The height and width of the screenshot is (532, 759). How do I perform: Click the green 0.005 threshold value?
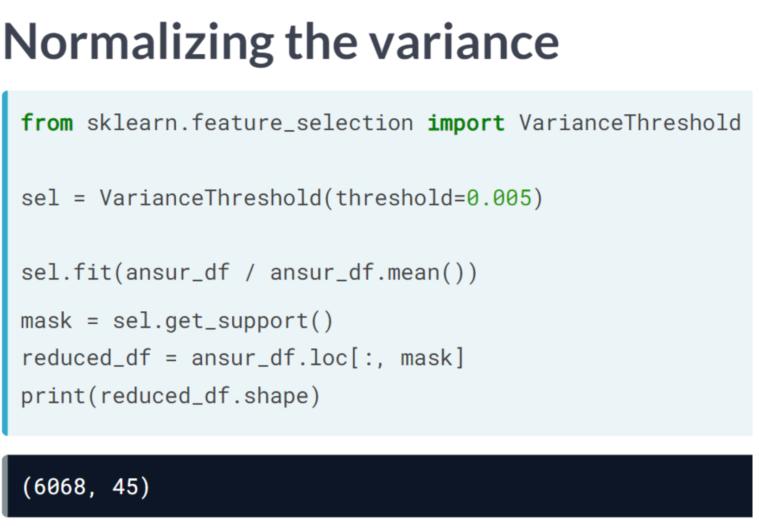coord(498,199)
